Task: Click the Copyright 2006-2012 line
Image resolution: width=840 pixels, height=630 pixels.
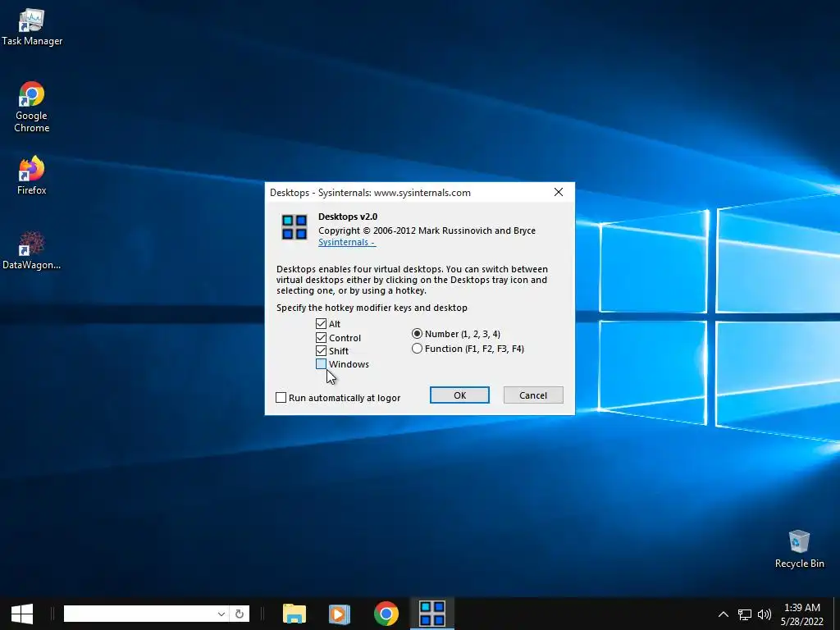Action: 427,231
